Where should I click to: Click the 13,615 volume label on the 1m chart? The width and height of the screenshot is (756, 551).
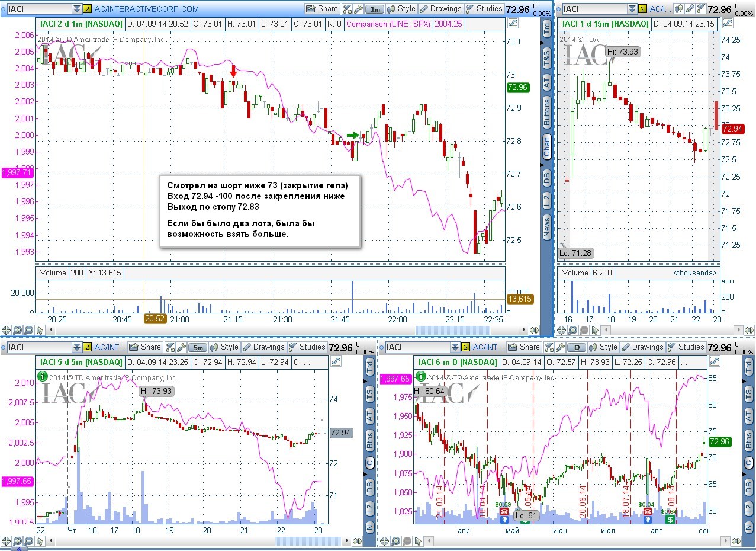click(x=522, y=299)
